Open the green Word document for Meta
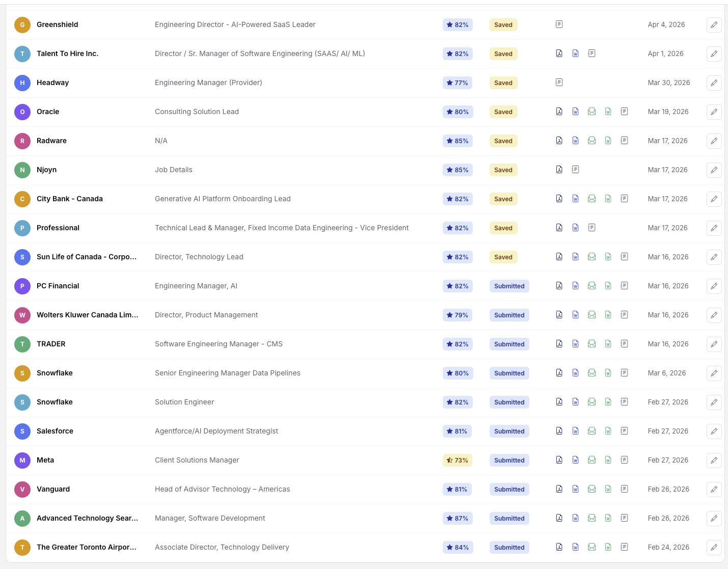The width and height of the screenshot is (728, 569). pyautogui.click(x=608, y=460)
